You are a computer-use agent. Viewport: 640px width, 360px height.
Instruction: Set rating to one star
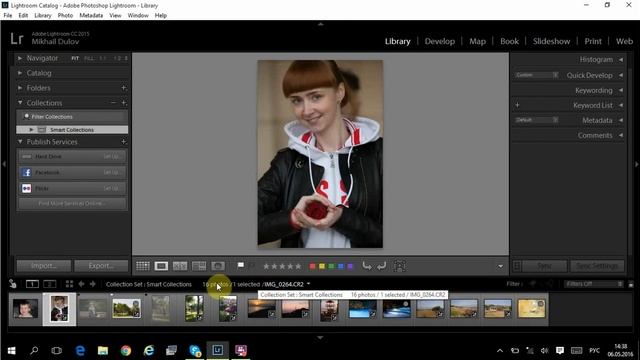tap(266, 266)
